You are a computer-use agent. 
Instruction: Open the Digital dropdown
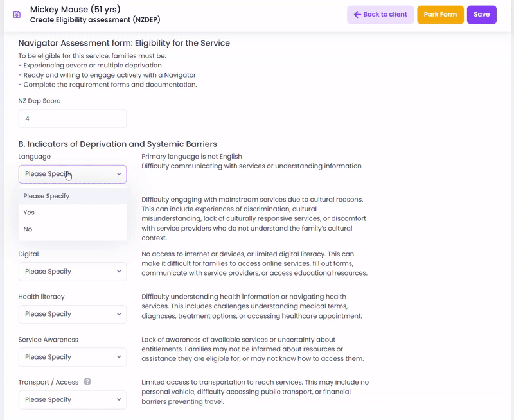(x=73, y=271)
